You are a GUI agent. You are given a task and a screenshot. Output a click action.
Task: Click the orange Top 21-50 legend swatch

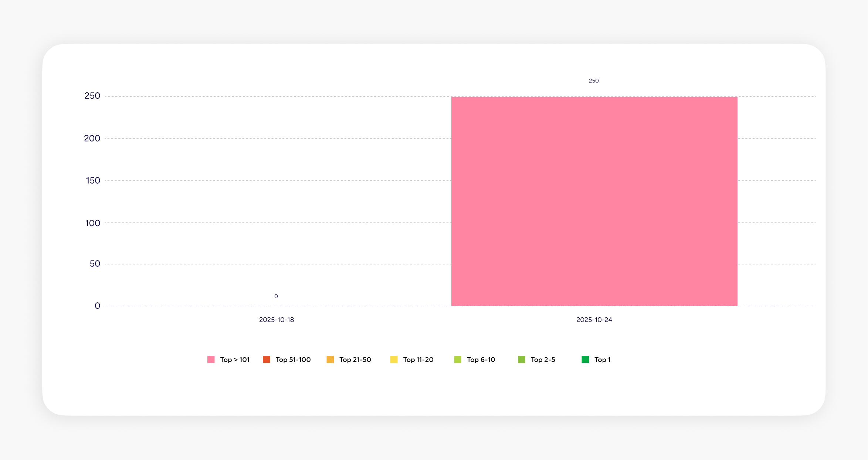coord(330,360)
